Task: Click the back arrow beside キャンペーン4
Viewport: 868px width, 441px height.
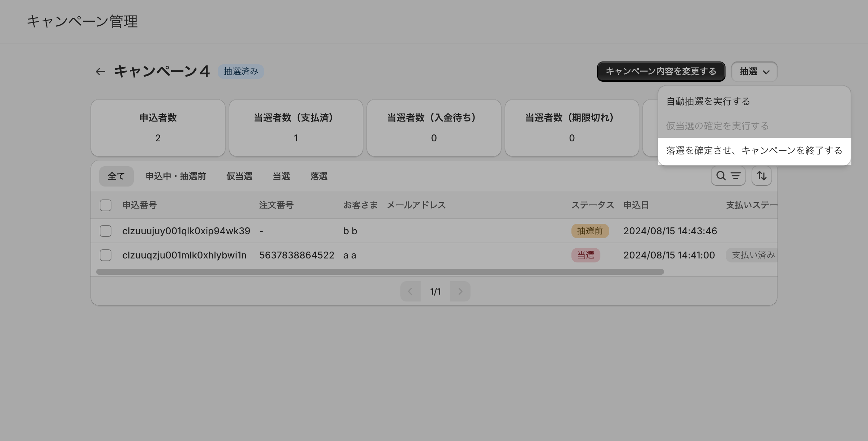Action: [100, 72]
